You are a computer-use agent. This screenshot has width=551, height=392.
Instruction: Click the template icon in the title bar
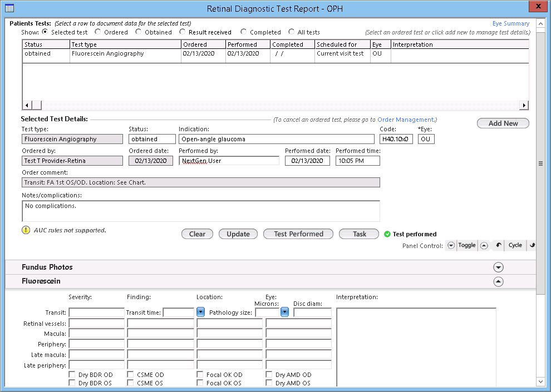[9, 8]
